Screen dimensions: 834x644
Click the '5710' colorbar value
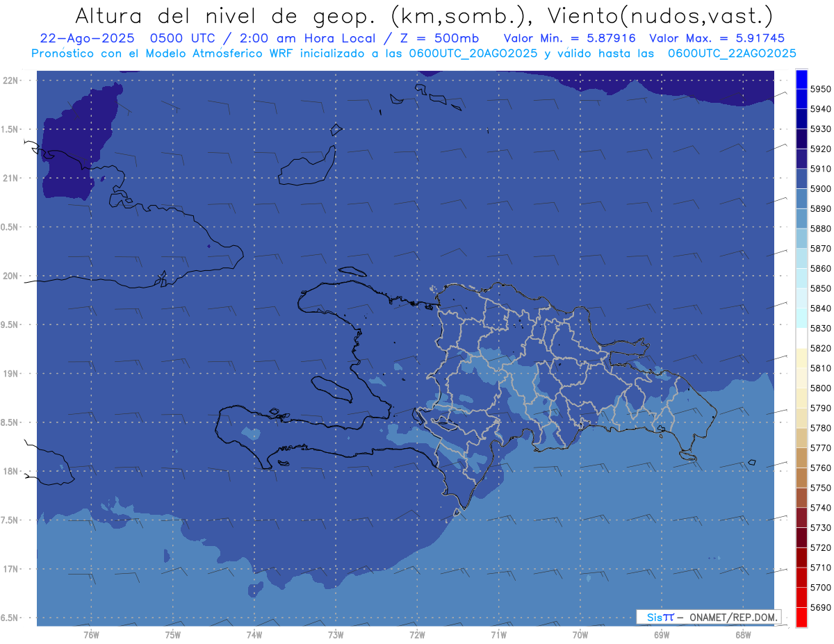tap(820, 568)
